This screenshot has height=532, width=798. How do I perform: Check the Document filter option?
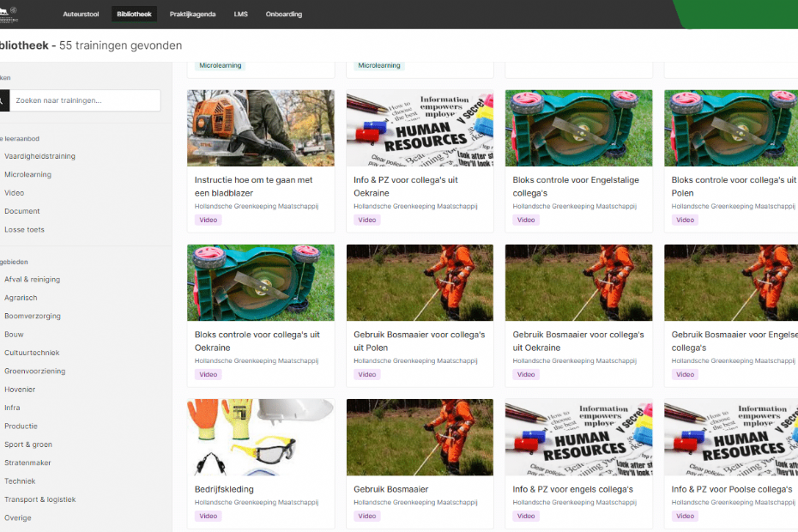pos(22,211)
